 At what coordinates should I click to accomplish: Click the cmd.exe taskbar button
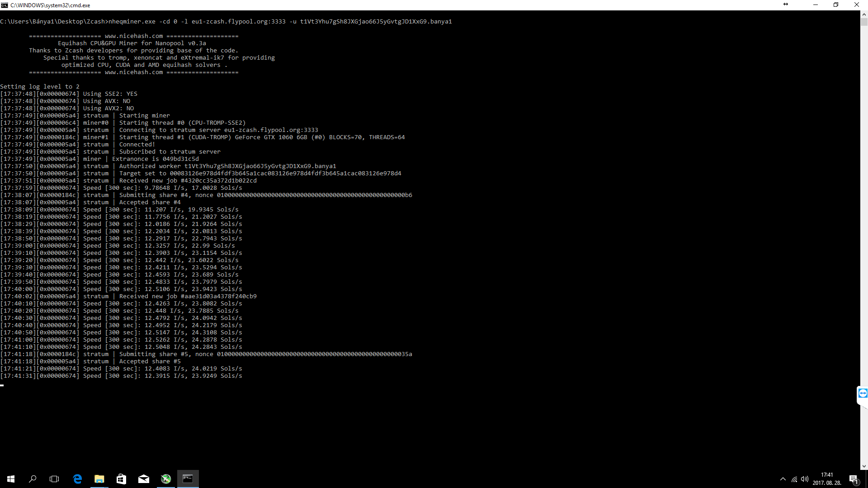pyautogui.click(x=188, y=479)
